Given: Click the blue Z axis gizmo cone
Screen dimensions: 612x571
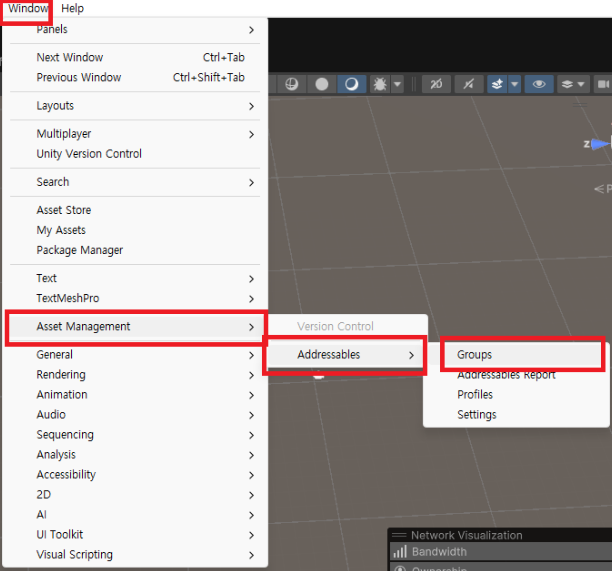Looking at the screenshot, I should pyautogui.click(x=599, y=144).
